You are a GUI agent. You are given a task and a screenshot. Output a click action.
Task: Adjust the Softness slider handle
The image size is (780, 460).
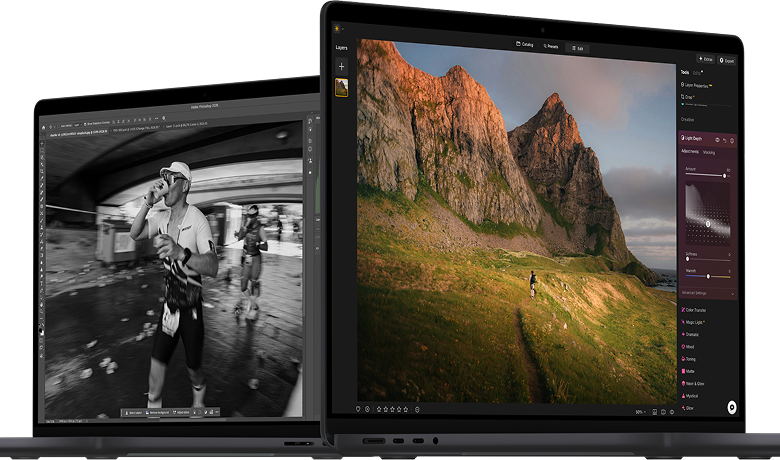(x=687, y=259)
